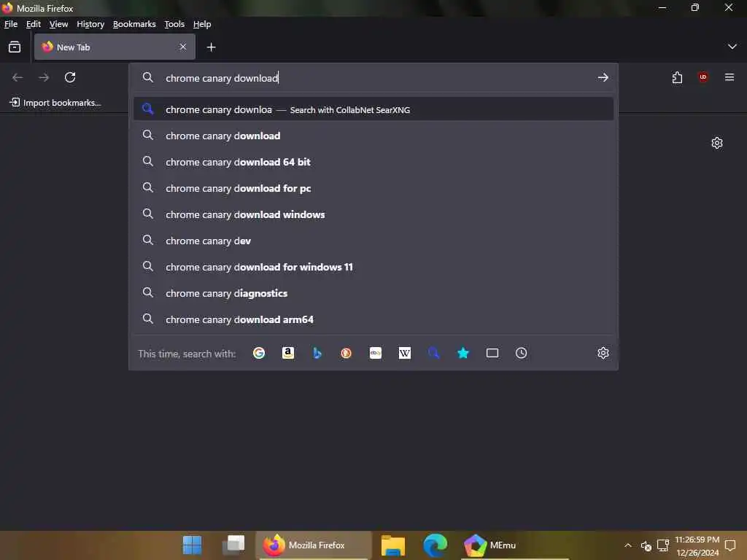Show hidden system tray icons chevron
Viewport: 747px width, 560px height.
tap(628, 545)
